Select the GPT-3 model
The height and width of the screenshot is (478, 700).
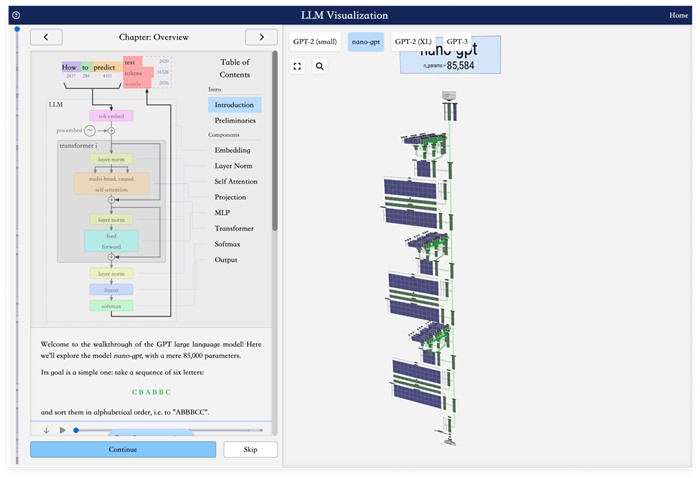click(457, 42)
